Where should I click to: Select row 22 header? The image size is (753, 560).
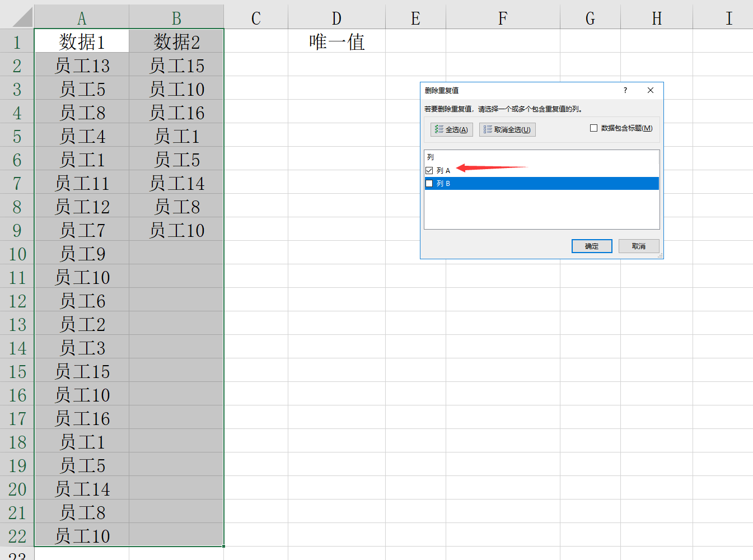click(17, 535)
